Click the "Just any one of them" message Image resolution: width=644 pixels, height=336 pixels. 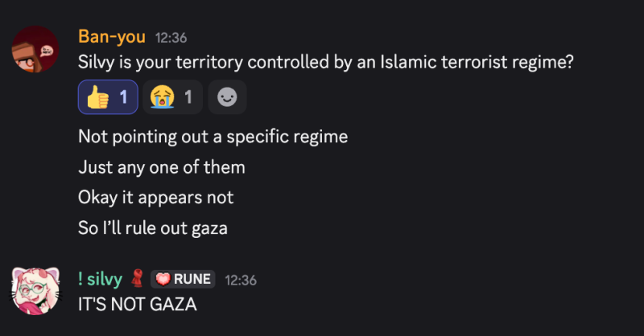coord(161,168)
